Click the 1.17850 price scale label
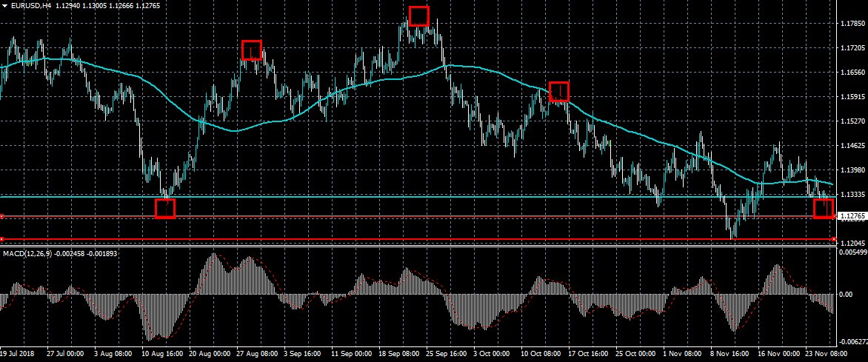This screenshot has height=362, width=868. click(853, 24)
